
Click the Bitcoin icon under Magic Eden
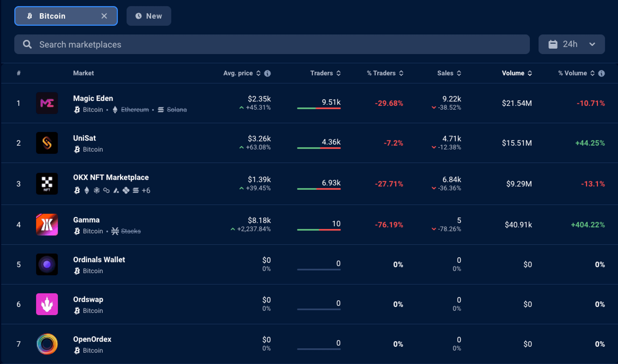tap(77, 110)
